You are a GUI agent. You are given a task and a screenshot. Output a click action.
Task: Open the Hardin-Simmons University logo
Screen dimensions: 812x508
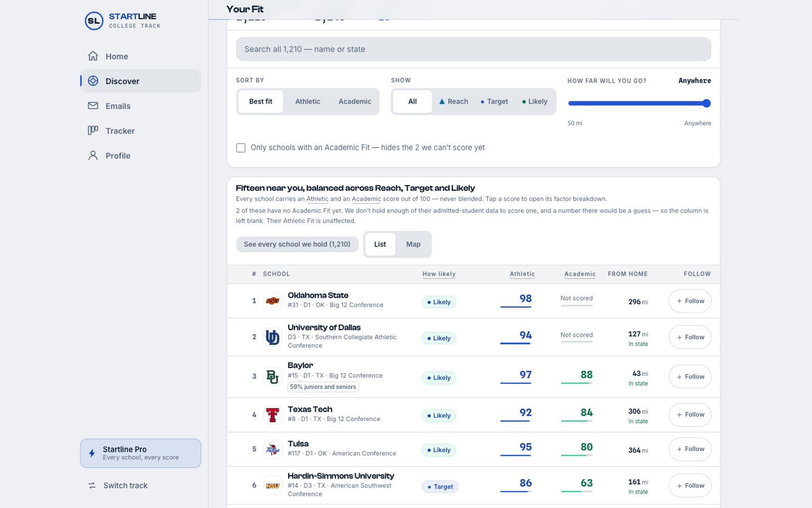273,486
